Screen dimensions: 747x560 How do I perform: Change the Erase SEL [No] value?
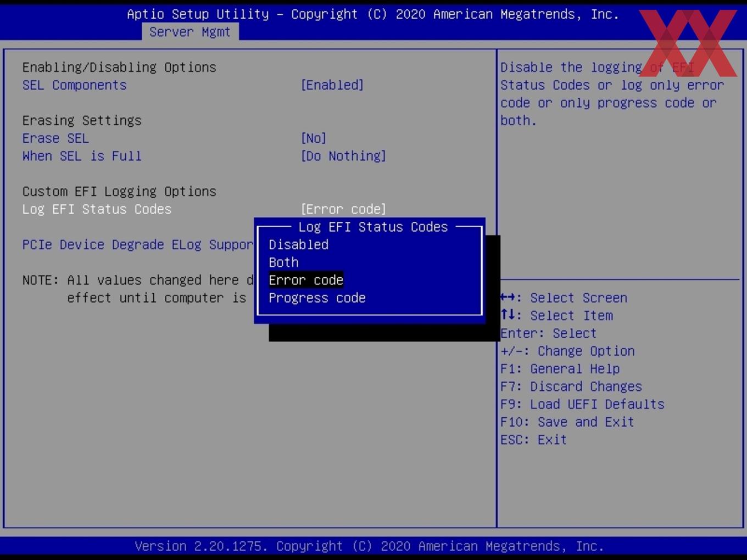pos(314,138)
